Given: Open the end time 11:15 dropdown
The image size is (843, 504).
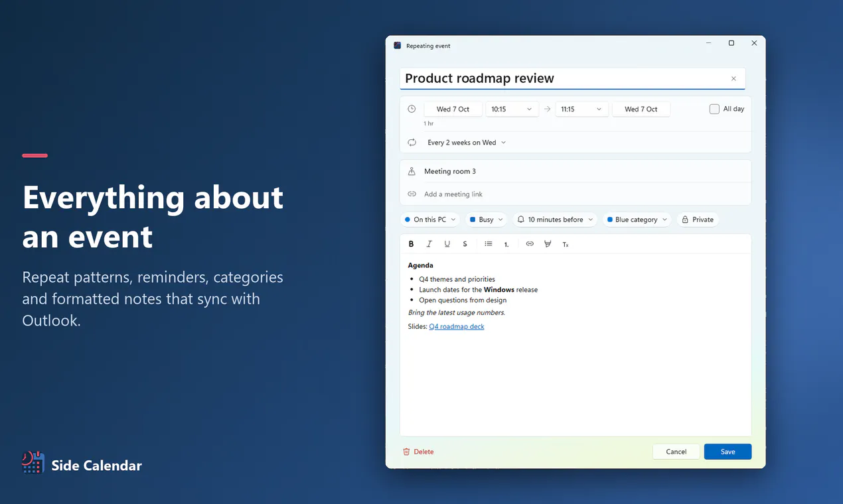Looking at the screenshot, I should (x=581, y=109).
